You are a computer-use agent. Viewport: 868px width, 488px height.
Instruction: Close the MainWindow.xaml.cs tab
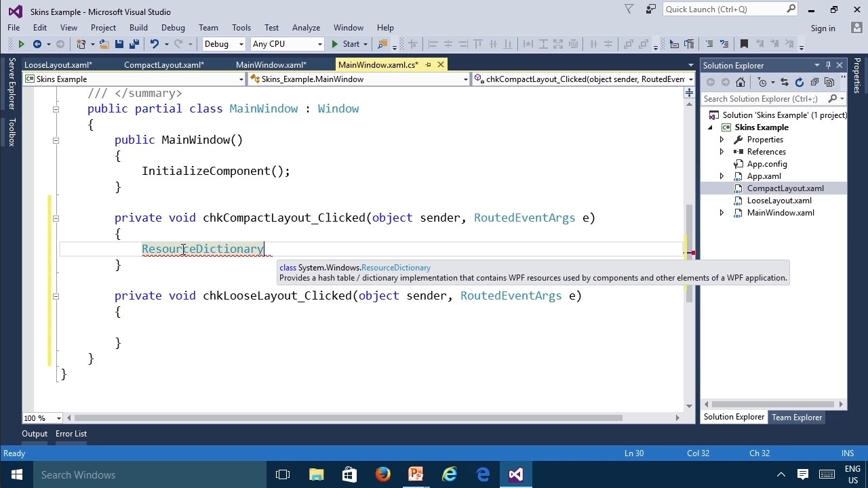click(x=441, y=64)
